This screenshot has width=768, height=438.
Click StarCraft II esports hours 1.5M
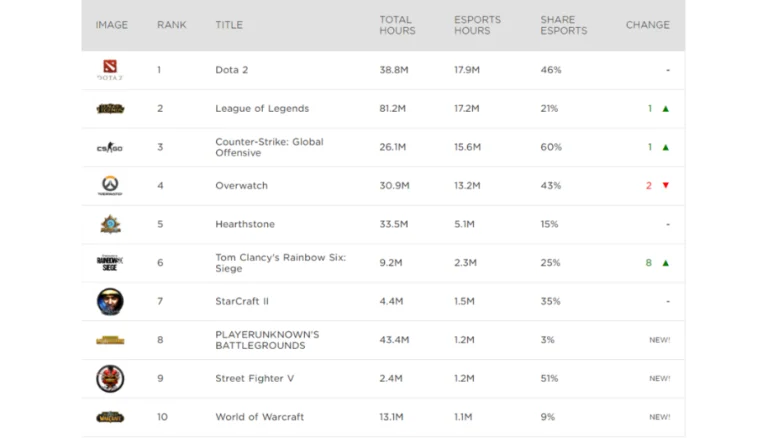[x=464, y=301]
